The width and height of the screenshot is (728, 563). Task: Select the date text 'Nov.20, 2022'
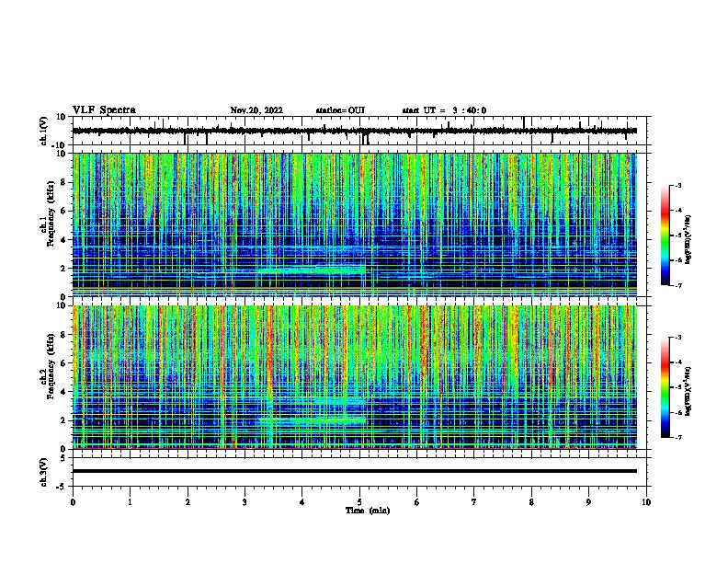tap(256, 110)
